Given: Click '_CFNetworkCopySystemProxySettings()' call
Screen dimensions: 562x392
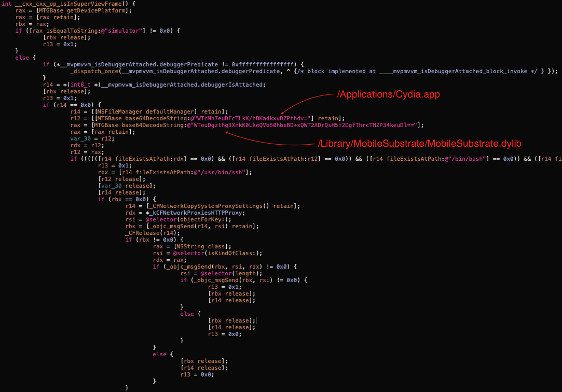Looking at the screenshot, I should pyautogui.click(x=209, y=206).
